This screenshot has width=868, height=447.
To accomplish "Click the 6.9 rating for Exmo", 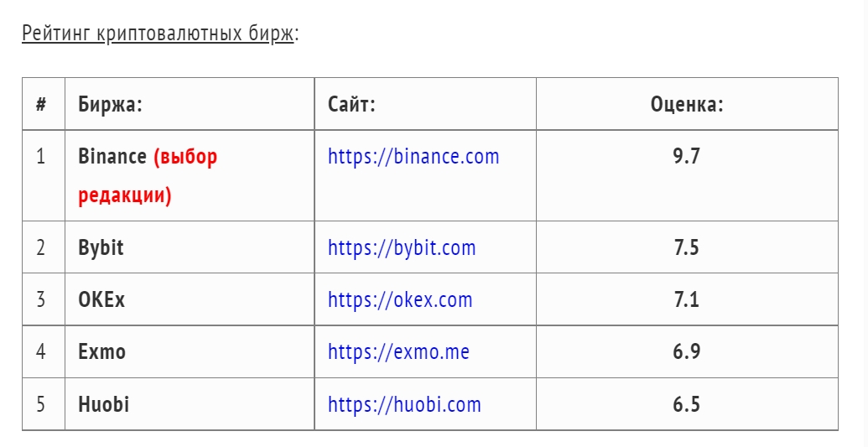I will point(687,351).
